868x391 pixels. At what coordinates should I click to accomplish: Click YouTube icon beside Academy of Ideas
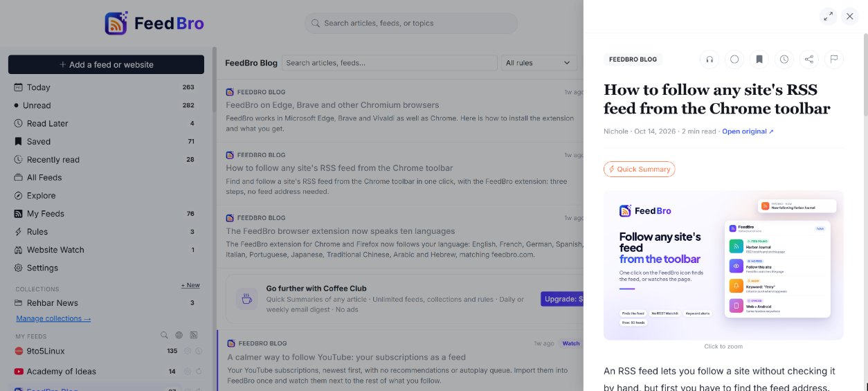19,371
